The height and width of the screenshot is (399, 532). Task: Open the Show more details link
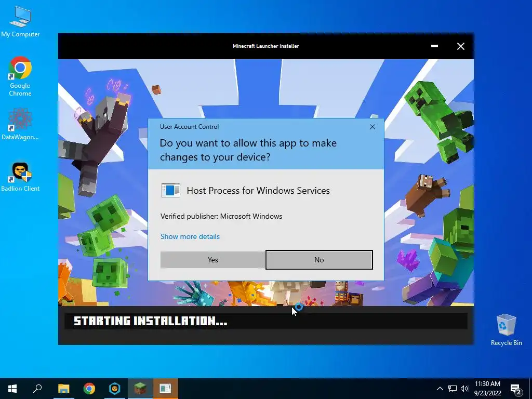click(x=190, y=236)
